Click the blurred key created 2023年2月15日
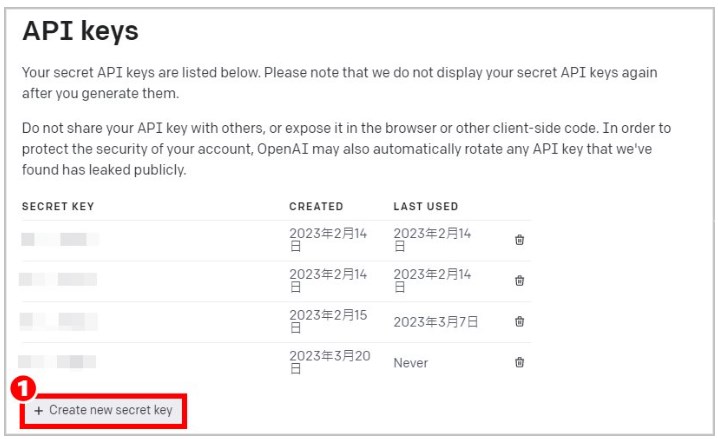The image size is (718, 439). (60, 321)
